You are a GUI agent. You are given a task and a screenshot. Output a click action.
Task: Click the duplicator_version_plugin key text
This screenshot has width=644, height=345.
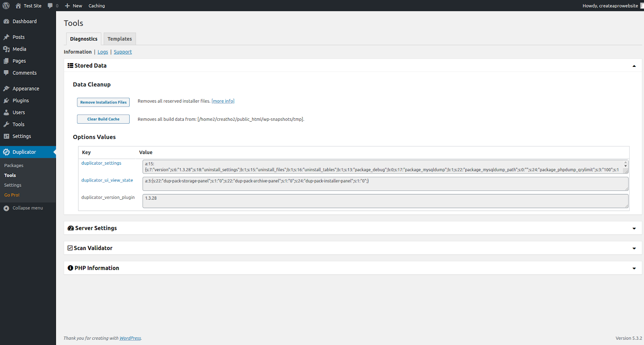pyautogui.click(x=108, y=197)
